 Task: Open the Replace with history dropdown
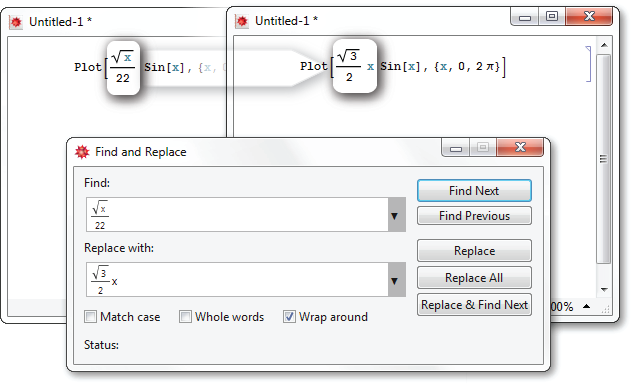click(396, 280)
